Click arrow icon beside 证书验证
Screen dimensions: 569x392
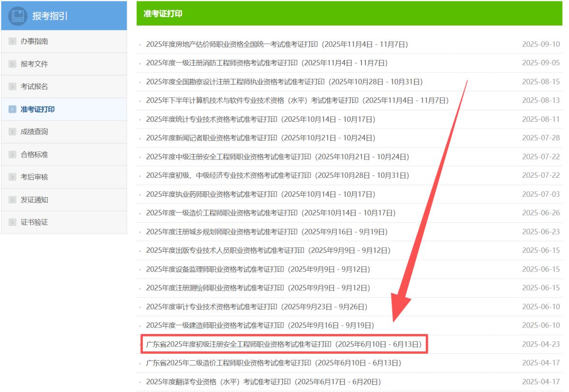click(x=13, y=222)
